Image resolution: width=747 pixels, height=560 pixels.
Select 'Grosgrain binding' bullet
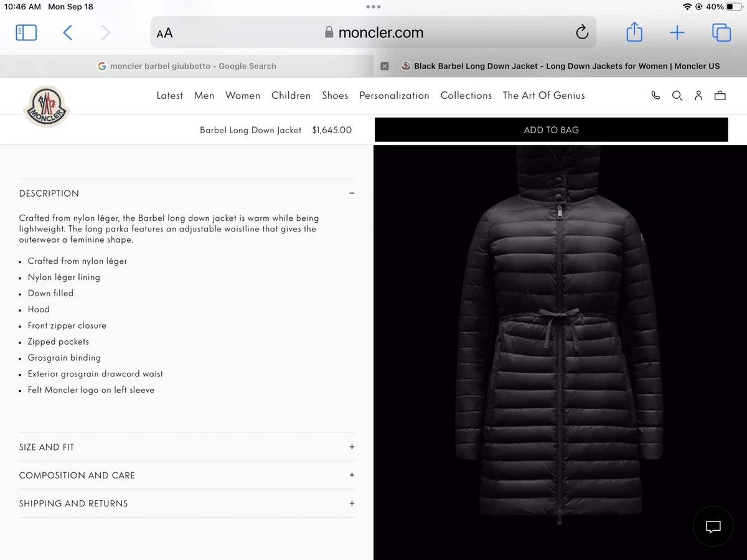64,358
